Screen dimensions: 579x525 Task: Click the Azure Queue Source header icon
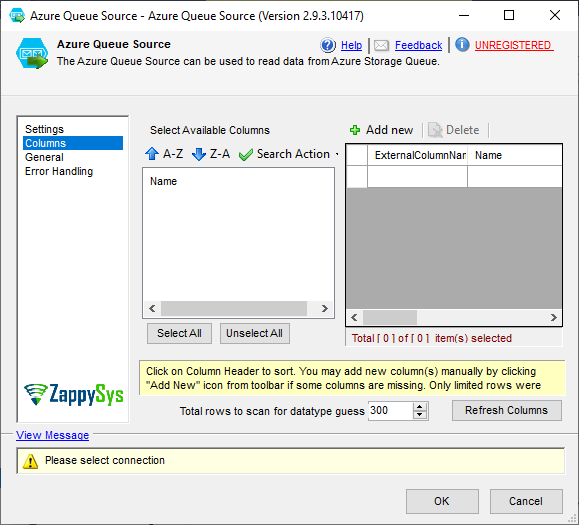32,53
